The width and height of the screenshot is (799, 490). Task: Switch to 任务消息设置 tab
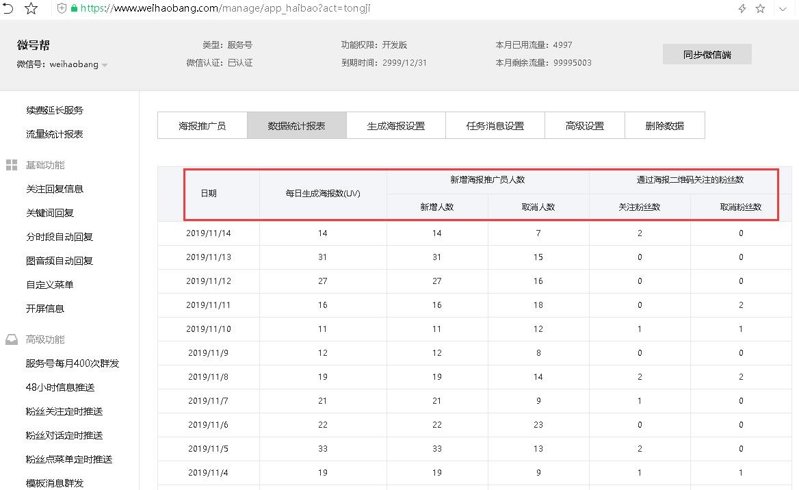[495, 125]
